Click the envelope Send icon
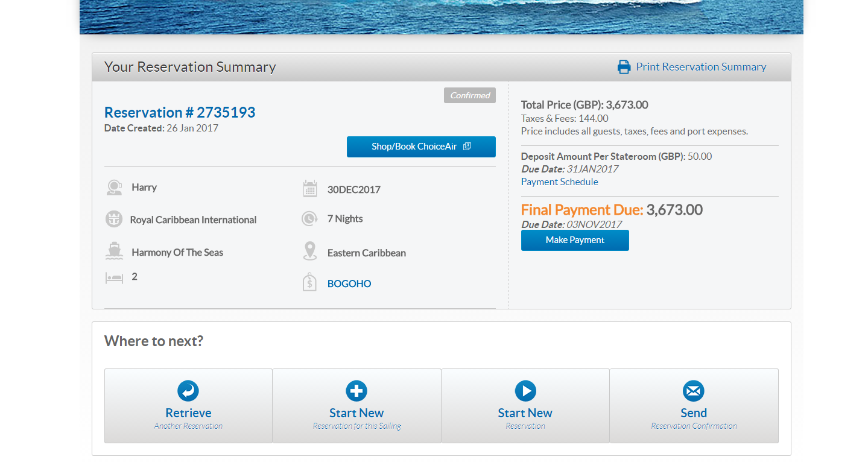Viewport: 868px width, 468px height. [x=694, y=391]
